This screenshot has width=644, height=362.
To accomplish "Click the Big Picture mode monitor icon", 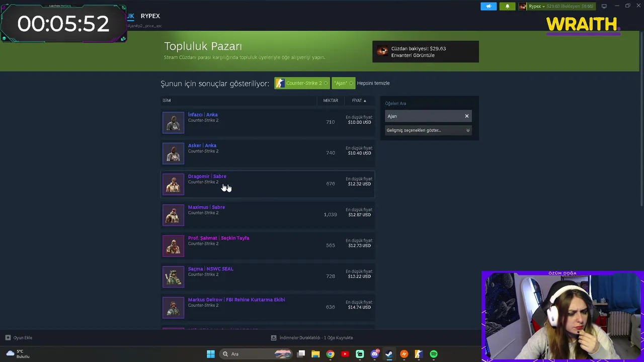I will [x=604, y=6].
